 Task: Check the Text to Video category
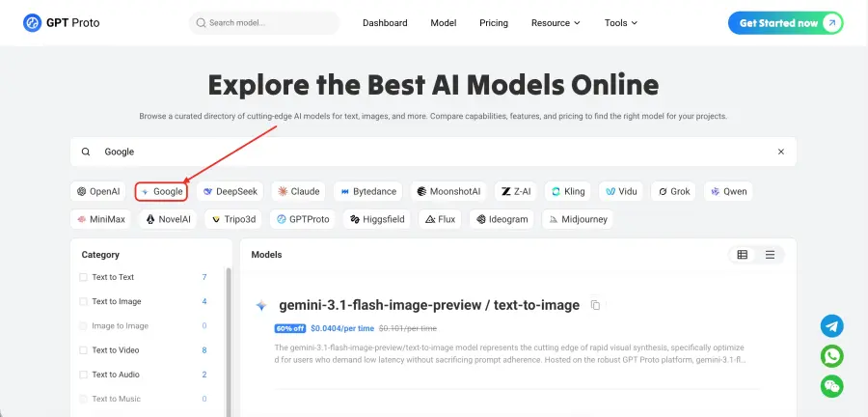(x=84, y=350)
